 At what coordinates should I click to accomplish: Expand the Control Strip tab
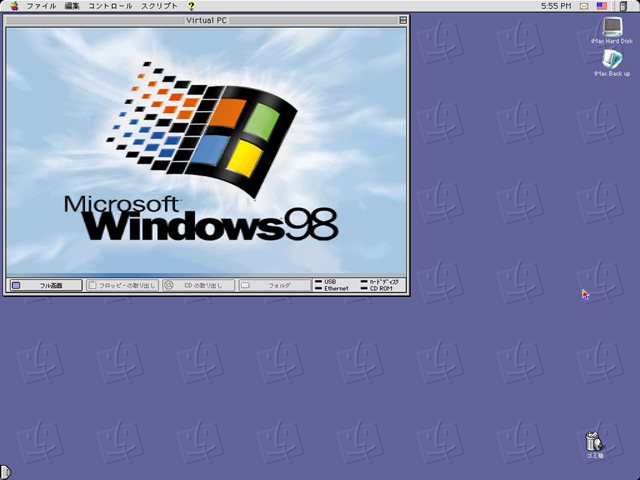click(5, 472)
